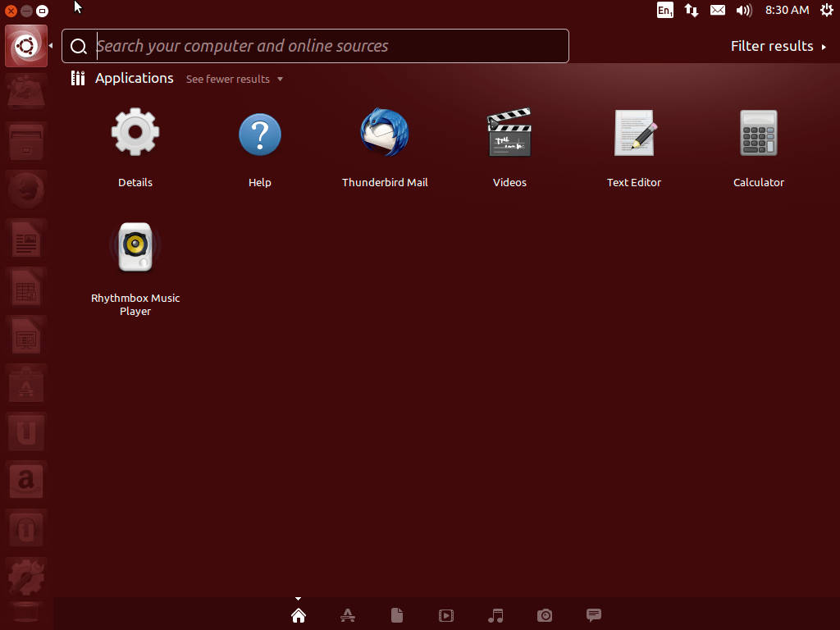Switch to the Files lens
The height and width of the screenshot is (630, 840).
click(x=397, y=615)
